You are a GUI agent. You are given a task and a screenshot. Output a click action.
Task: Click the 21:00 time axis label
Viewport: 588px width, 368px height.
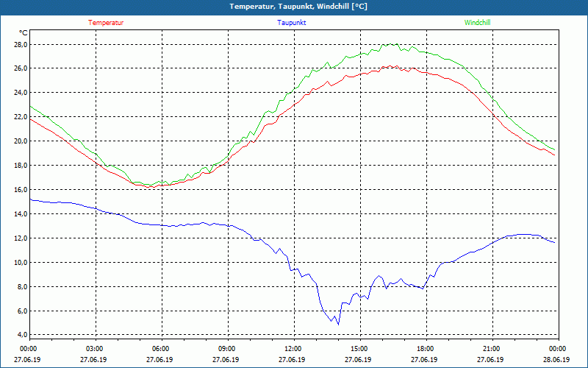point(492,349)
